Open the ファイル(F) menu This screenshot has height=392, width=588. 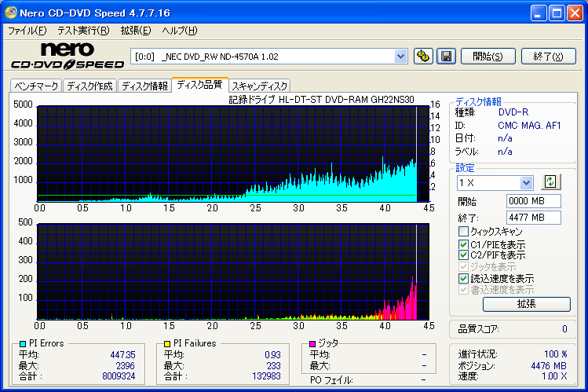(x=27, y=31)
